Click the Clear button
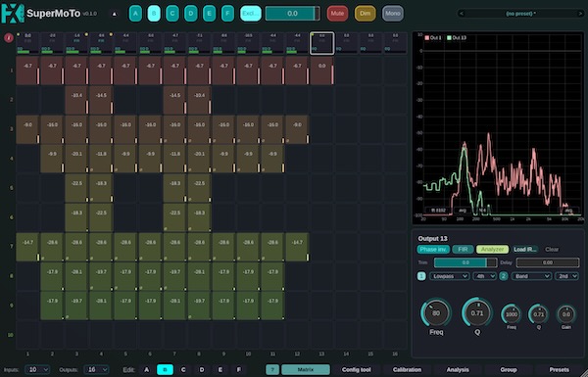The image size is (588, 377). point(552,249)
